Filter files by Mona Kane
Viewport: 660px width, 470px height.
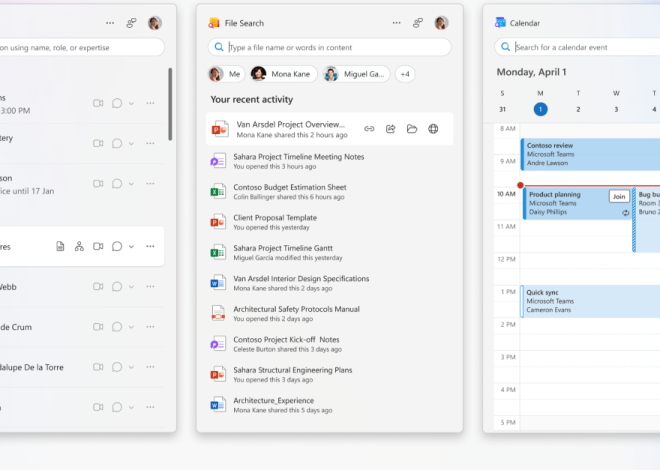click(x=283, y=74)
